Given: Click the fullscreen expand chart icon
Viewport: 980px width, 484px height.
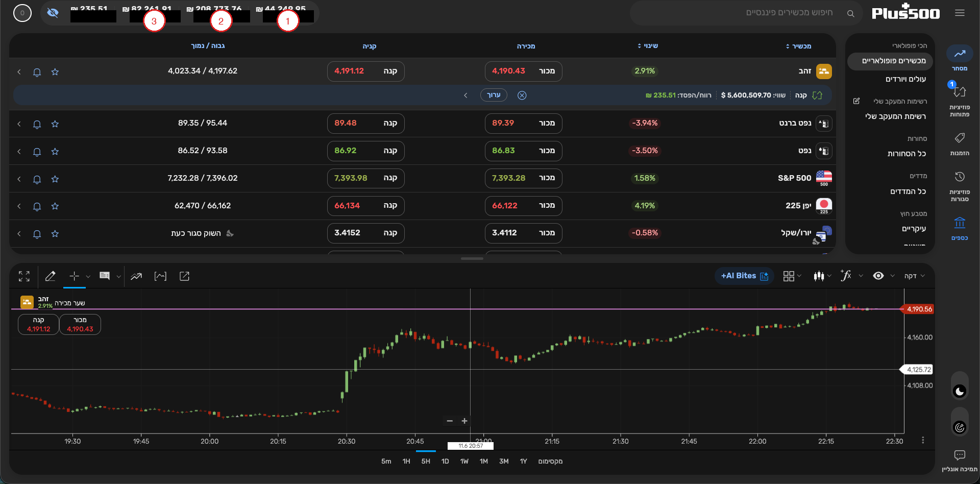Looking at the screenshot, I should click(x=24, y=276).
